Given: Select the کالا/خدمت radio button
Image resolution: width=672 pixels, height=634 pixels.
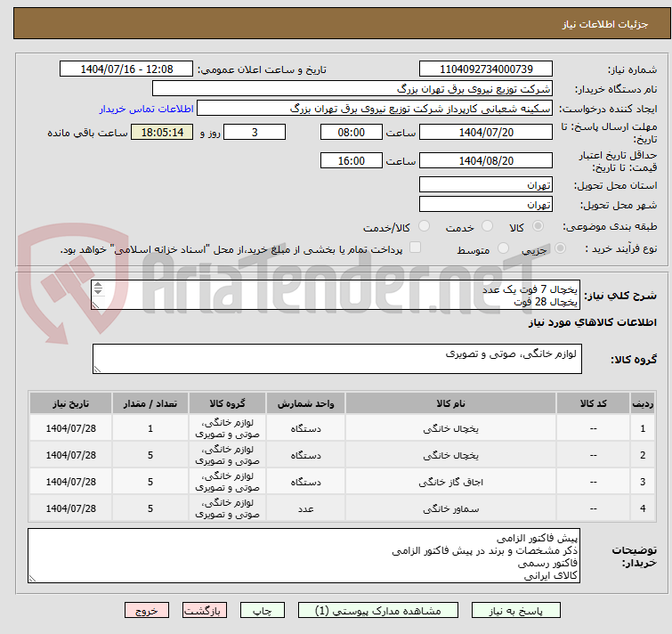Looking at the screenshot, I should (424, 226).
